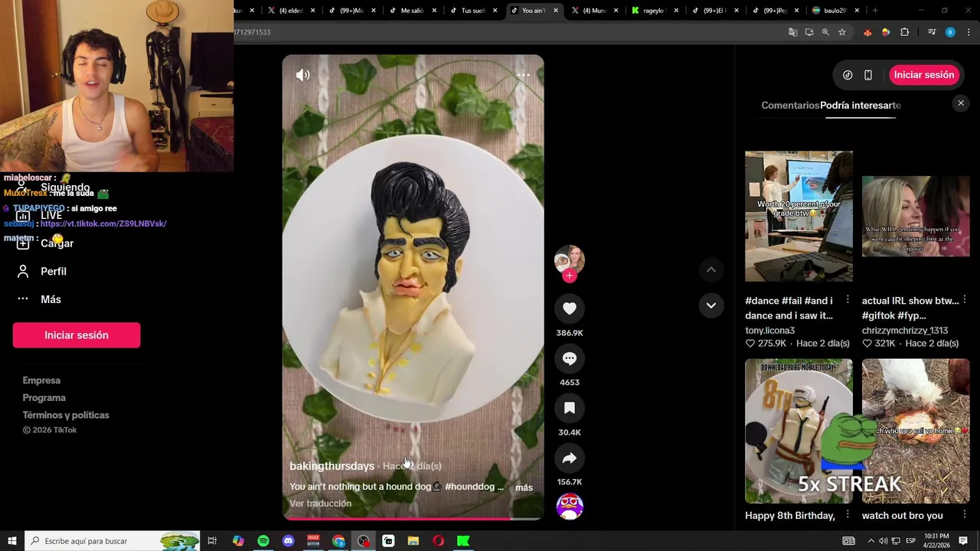Click the Windows search box

pyautogui.click(x=113, y=541)
